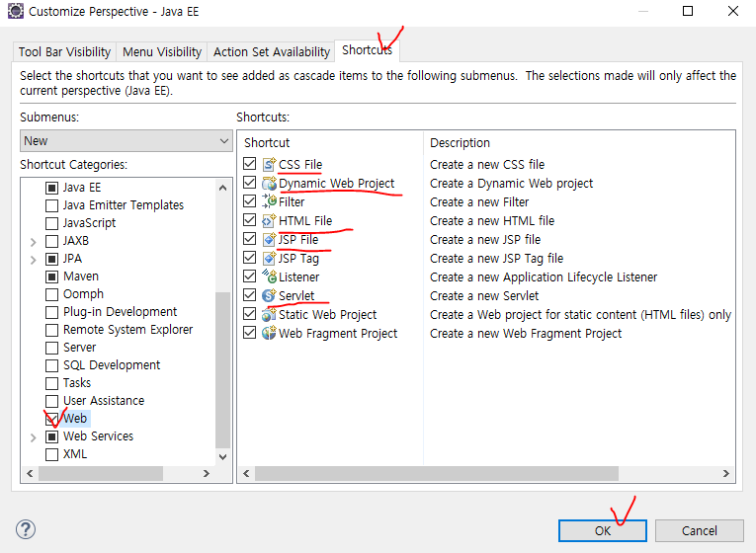Viewport: 756px width, 553px height.
Task: Click the categories vertical scrollbar thumb
Action: (x=222, y=370)
